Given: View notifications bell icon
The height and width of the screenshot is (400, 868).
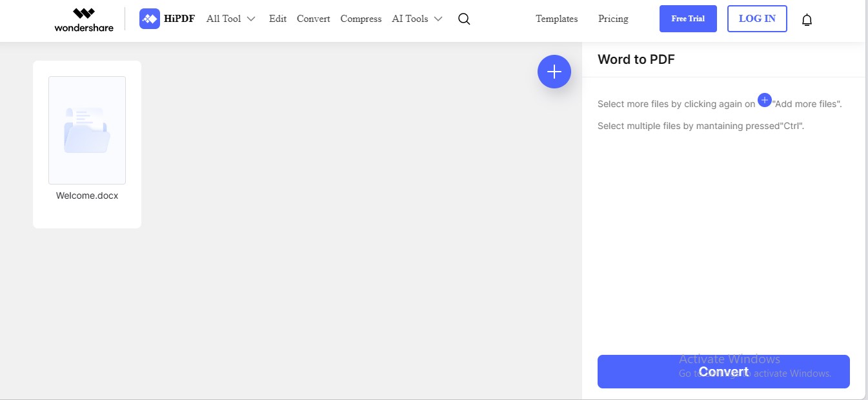Looking at the screenshot, I should point(807,19).
